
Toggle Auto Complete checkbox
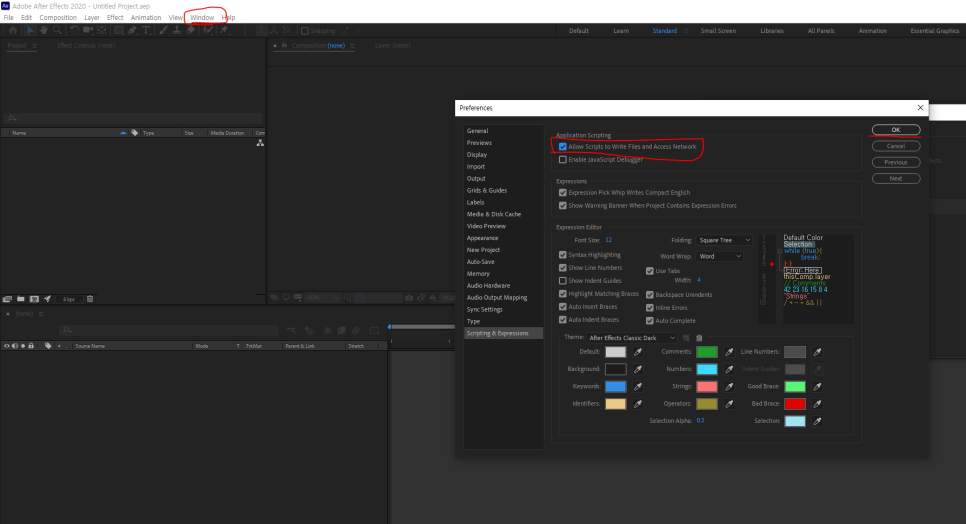649,321
